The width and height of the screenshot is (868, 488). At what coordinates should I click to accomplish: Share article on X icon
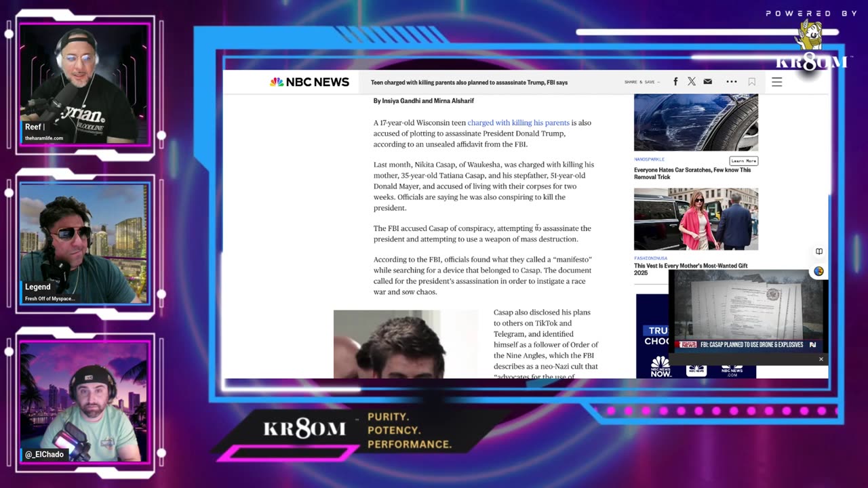tap(691, 81)
